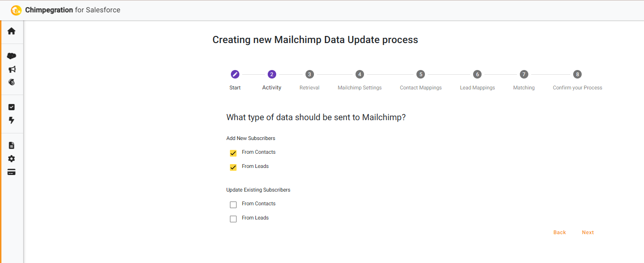The width and height of the screenshot is (644, 263).
Task: Jump to the Start step pencil
Action: coord(235,74)
